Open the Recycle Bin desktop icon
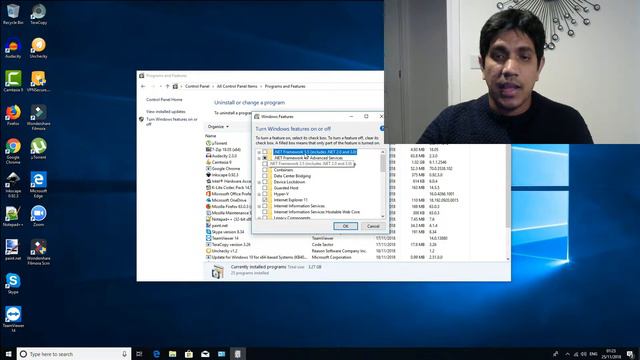Image resolution: width=640 pixels, height=360 pixels. [x=13, y=14]
